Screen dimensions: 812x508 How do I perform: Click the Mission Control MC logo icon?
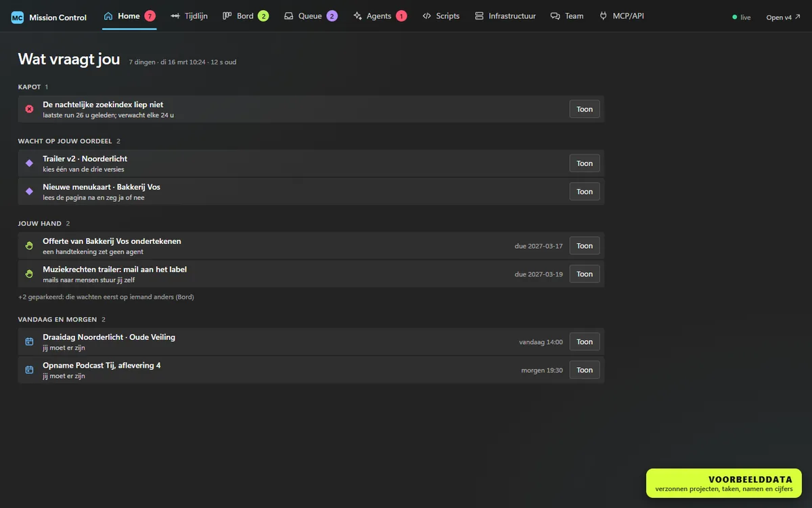pos(18,18)
